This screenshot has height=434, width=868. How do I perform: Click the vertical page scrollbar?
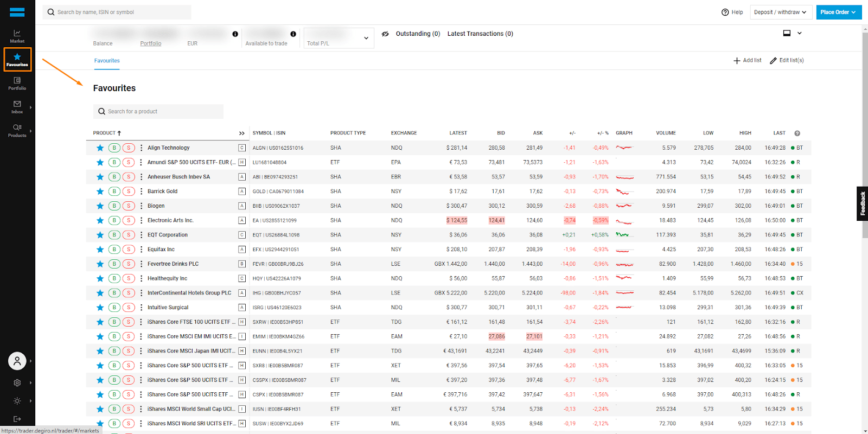click(x=865, y=136)
